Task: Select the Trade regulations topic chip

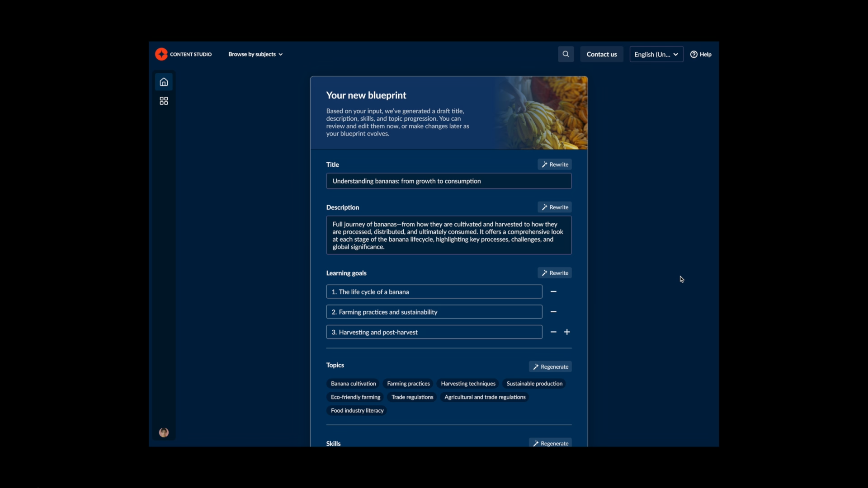Action: (x=412, y=397)
